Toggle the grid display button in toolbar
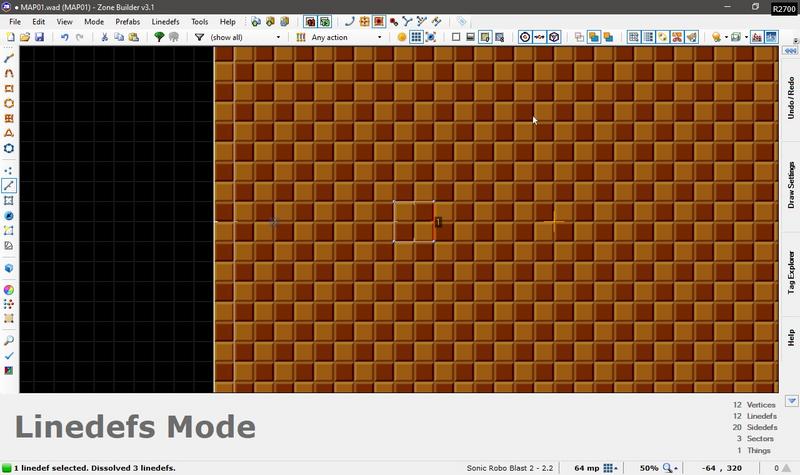Image resolution: width=800 pixels, height=475 pixels. (416, 37)
